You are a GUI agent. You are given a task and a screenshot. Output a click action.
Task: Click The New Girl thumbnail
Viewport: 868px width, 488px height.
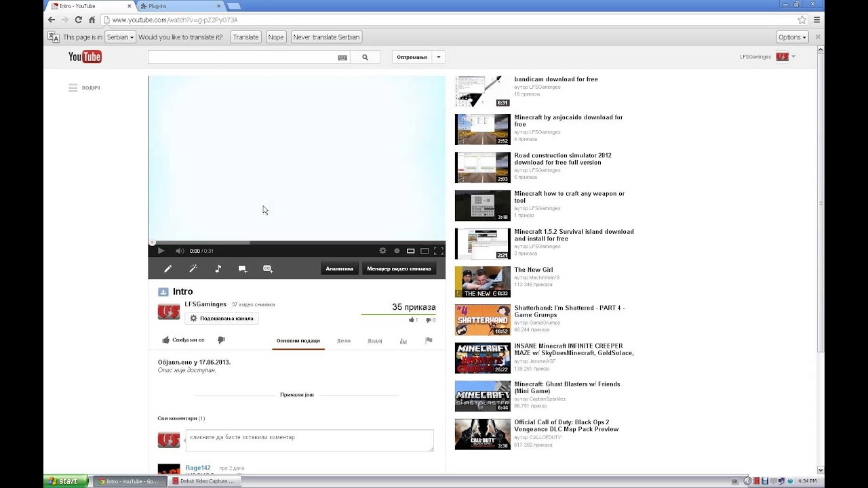point(483,282)
